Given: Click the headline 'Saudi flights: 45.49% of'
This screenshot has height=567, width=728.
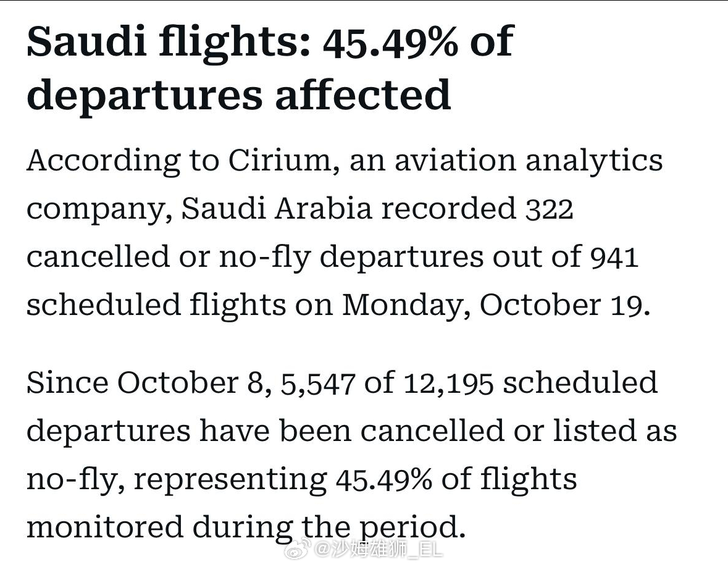Looking at the screenshot, I should pyautogui.click(x=270, y=43).
